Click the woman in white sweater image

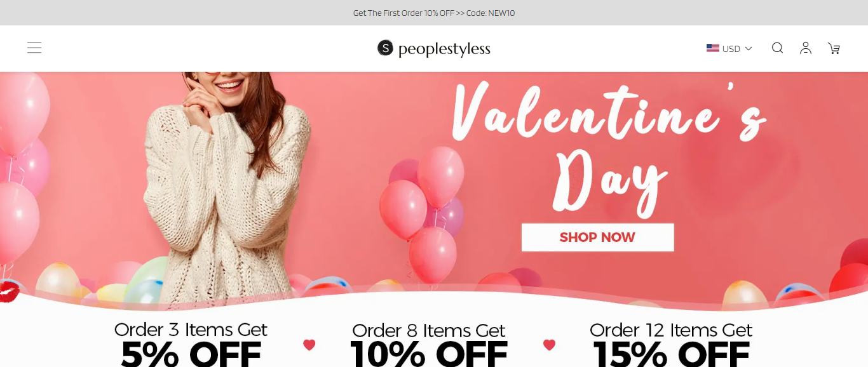point(226,178)
